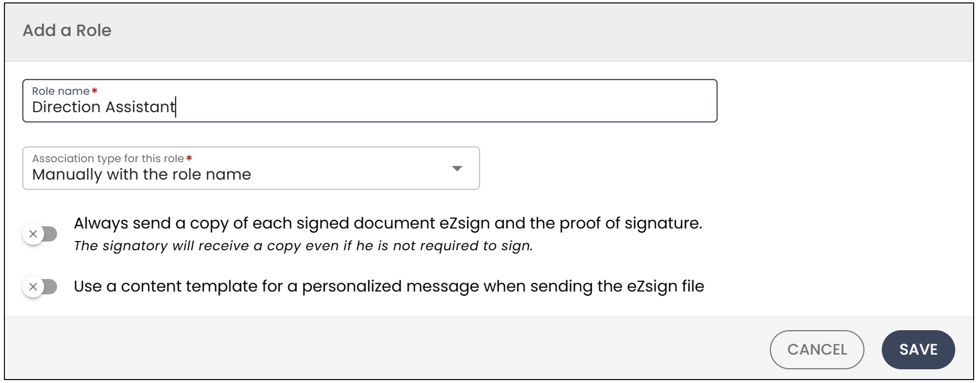980x383 pixels.
Task: Click the 'Role name' field label
Action: pyautogui.click(x=61, y=91)
